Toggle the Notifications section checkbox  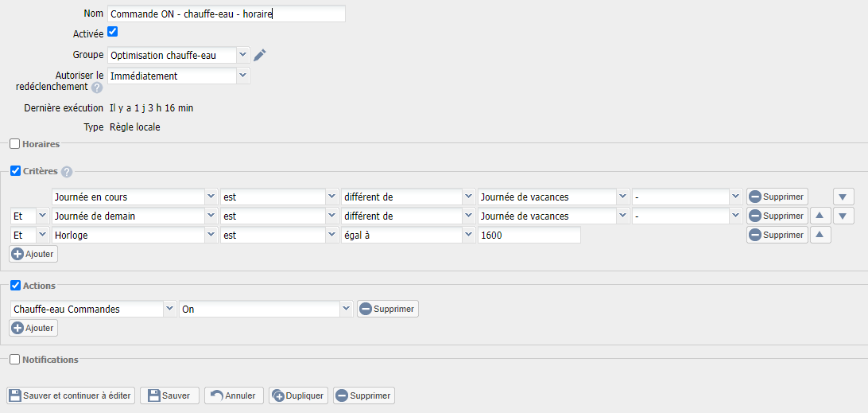(14, 360)
